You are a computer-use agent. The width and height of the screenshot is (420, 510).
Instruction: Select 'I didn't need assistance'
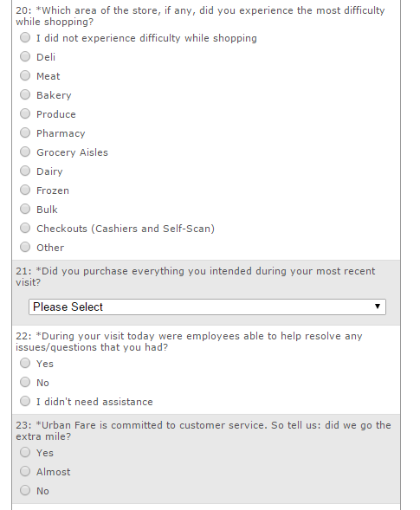(25, 401)
